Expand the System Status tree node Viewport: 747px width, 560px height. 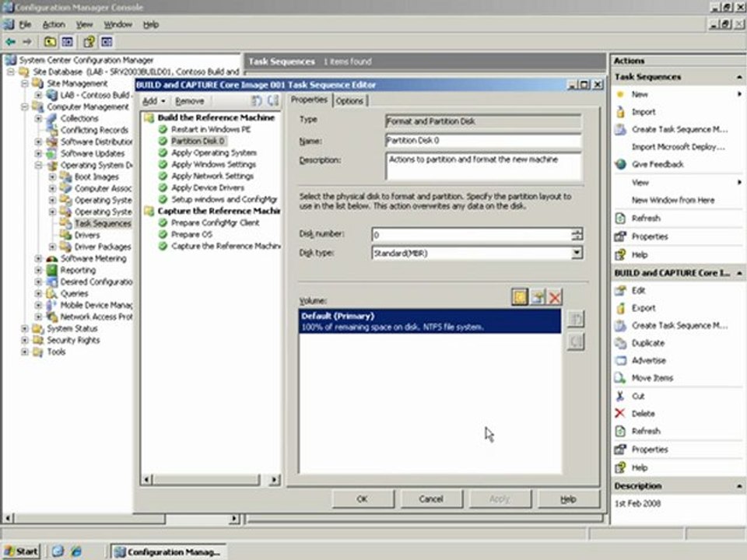click(x=24, y=328)
